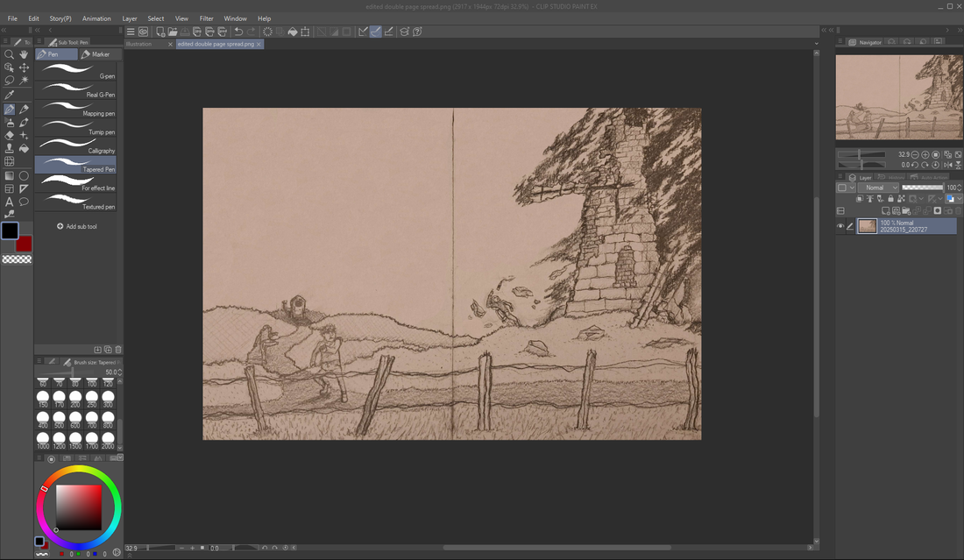Collapse the left tool dock chevrons
This screenshot has height=560, width=964.
coord(4,30)
